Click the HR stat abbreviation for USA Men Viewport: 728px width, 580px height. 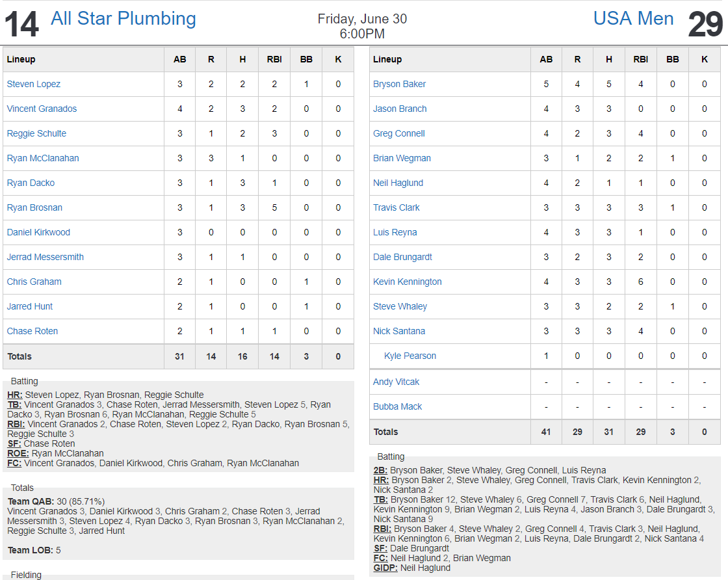(381, 480)
